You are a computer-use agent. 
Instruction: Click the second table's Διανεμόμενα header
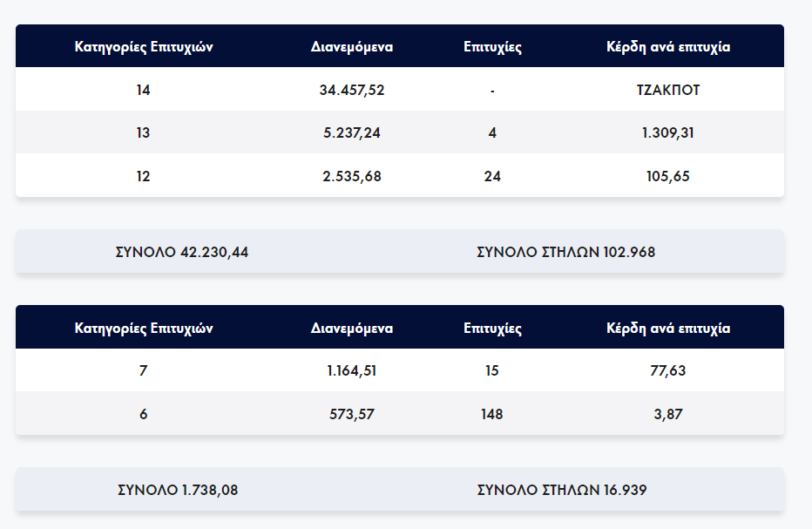352,329
